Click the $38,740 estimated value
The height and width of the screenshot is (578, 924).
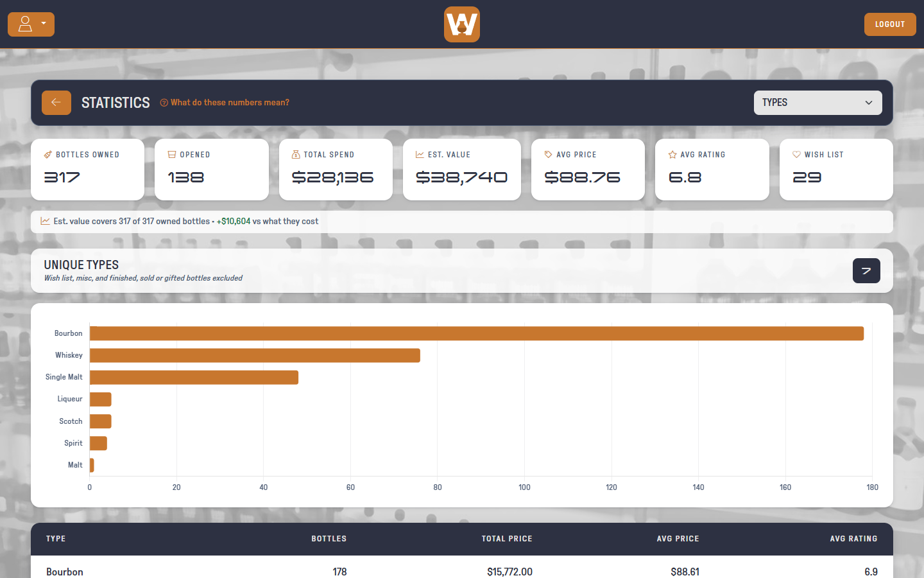[x=461, y=177]
